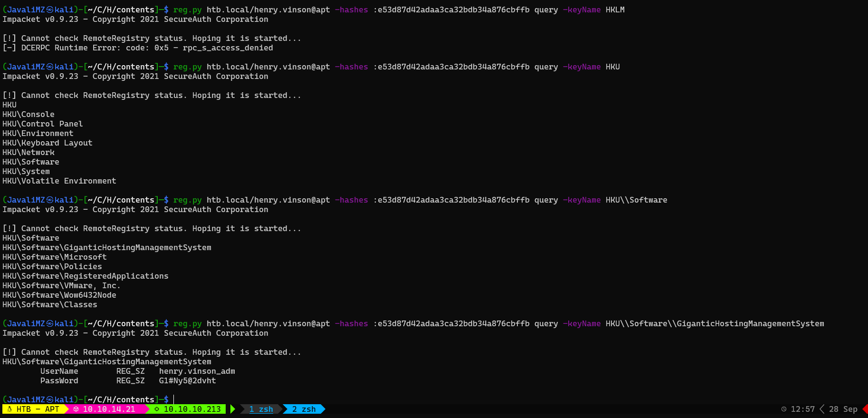Screen dimensions: 868x418
Task: Click the 12:57 time in status bar
Action: pyautogui.click(x=803, y=409)
